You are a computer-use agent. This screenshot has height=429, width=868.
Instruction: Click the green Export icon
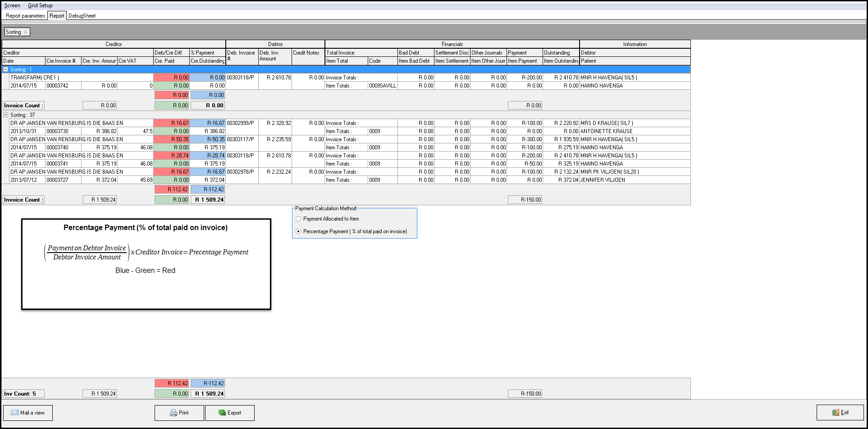[222, 413]
